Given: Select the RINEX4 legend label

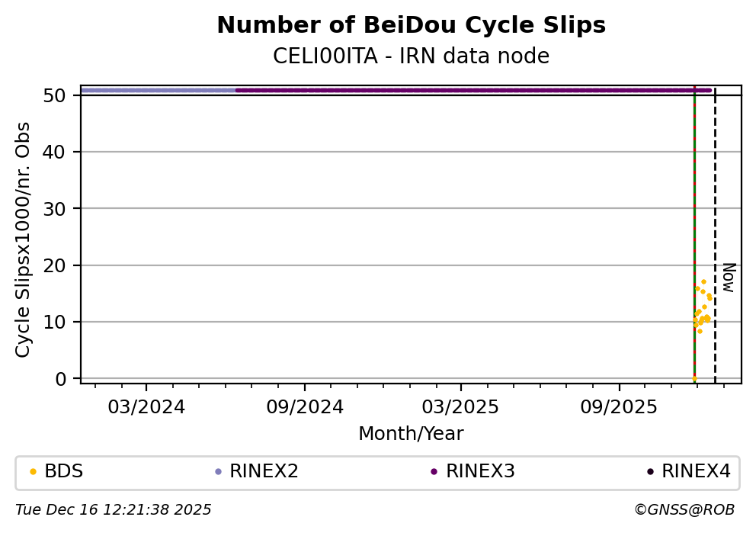Looking at the screenshot, I should pyautogui.click(x=696, y=472).
